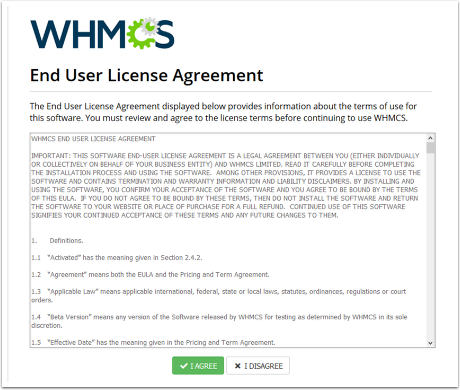Click the WHMCS logo
Image resolution: width=460 pixels, height=390 pixels.
point(102,33)
